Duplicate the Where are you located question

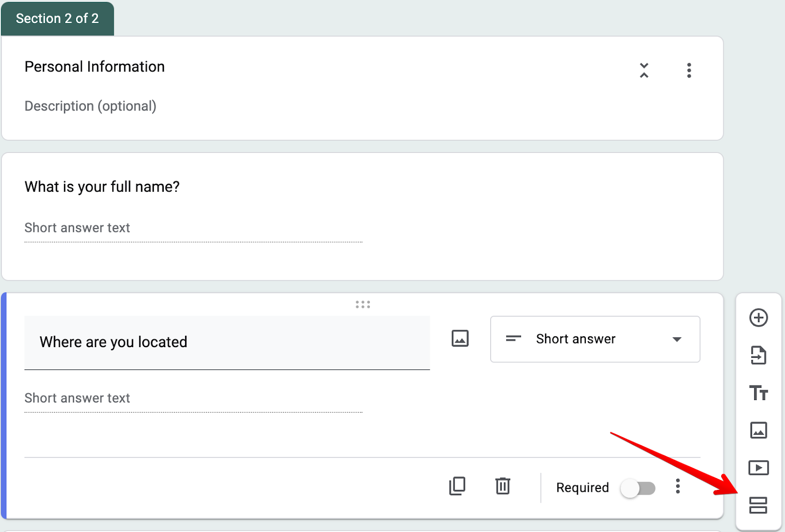(457, 486)
